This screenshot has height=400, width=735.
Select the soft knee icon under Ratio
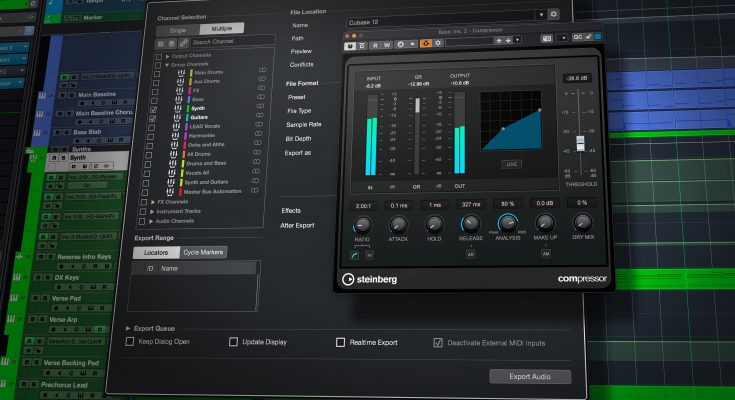tap(356, 255)
